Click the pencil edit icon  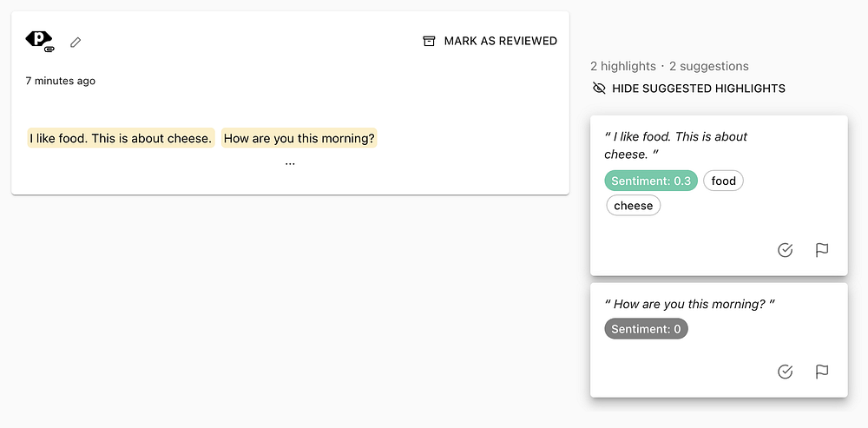(76, 42)
